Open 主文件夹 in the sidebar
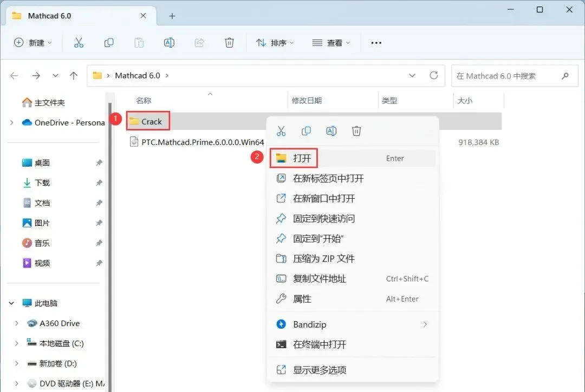The image size is (585, 392). click(x=44, y=102)
